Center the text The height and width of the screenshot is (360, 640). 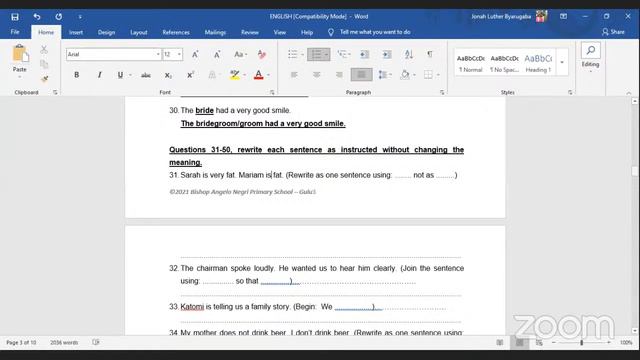316,75
